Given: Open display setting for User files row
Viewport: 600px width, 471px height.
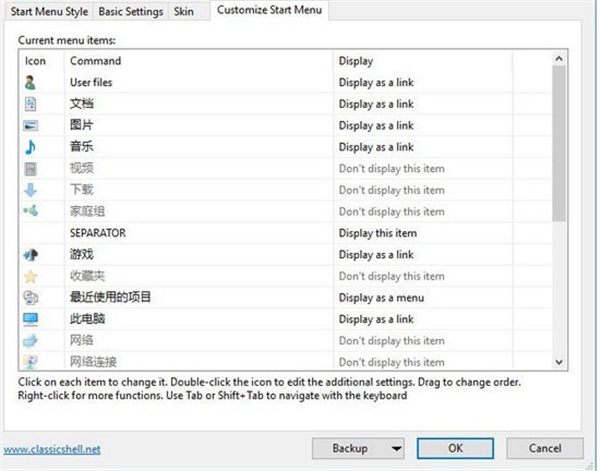Looking at the screenshot, I should (376, 83).
